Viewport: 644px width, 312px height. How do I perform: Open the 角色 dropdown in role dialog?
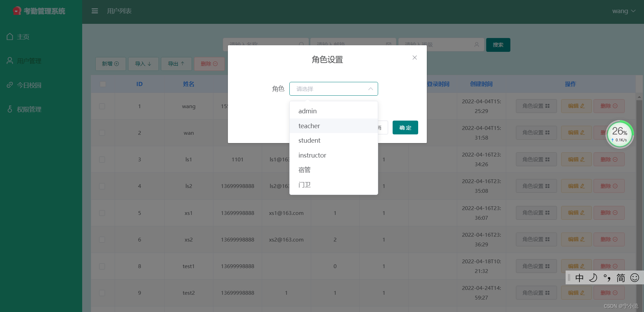pyautogui.click(x=334, y=89)
